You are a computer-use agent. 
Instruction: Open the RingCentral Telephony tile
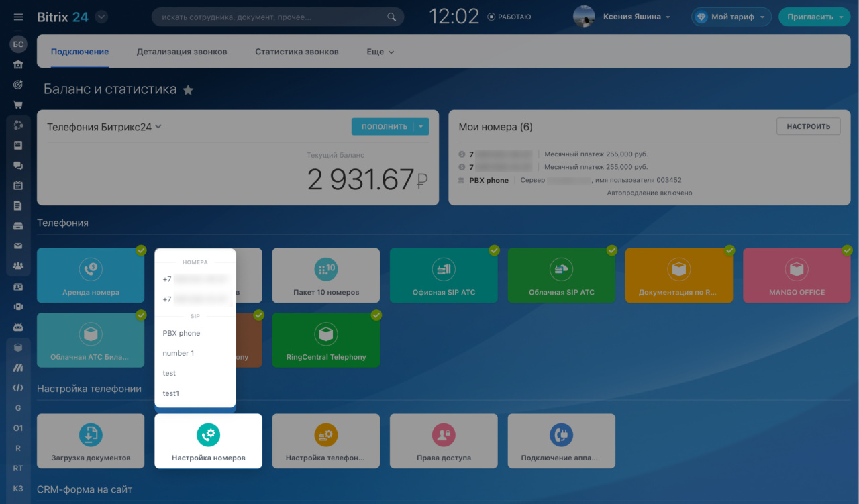326,340
